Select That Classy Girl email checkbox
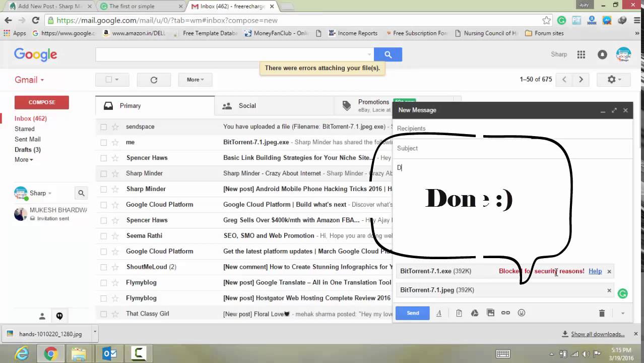This screenshot has width=644, height=363. (103, 314)
